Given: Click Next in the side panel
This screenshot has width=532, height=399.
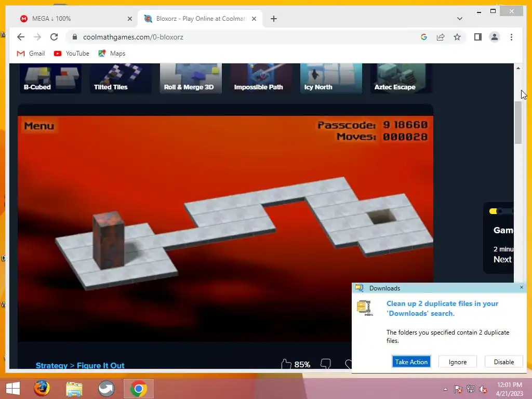Looking at the screenshot, I should click(502, 260).
